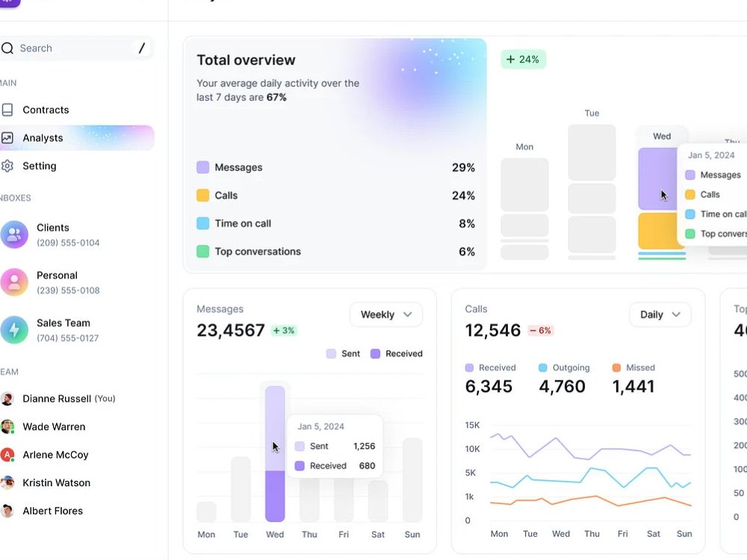Toggle the Outgoing series in Calls card
The image size is (747, 560).
click(x=564, y=367)
